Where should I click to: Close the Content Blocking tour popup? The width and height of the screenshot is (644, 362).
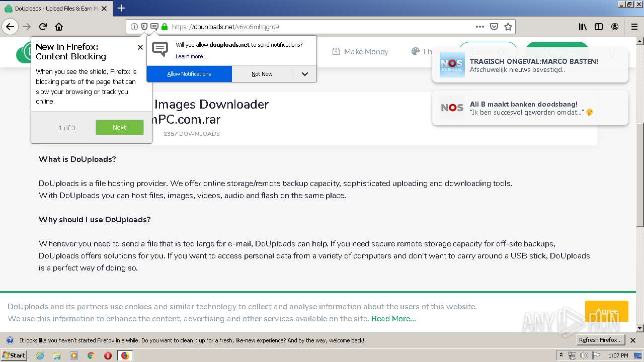(x=140, y=47)
